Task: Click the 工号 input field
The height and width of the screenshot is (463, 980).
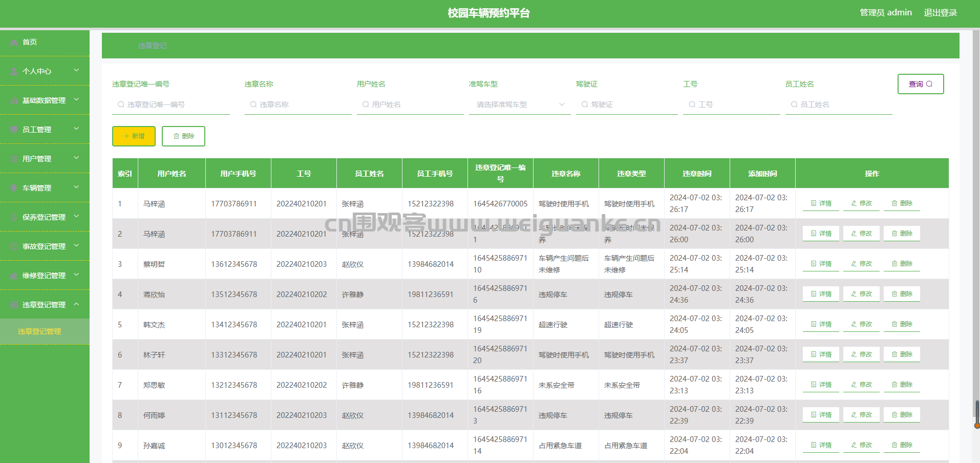Action: click(731, 104)
